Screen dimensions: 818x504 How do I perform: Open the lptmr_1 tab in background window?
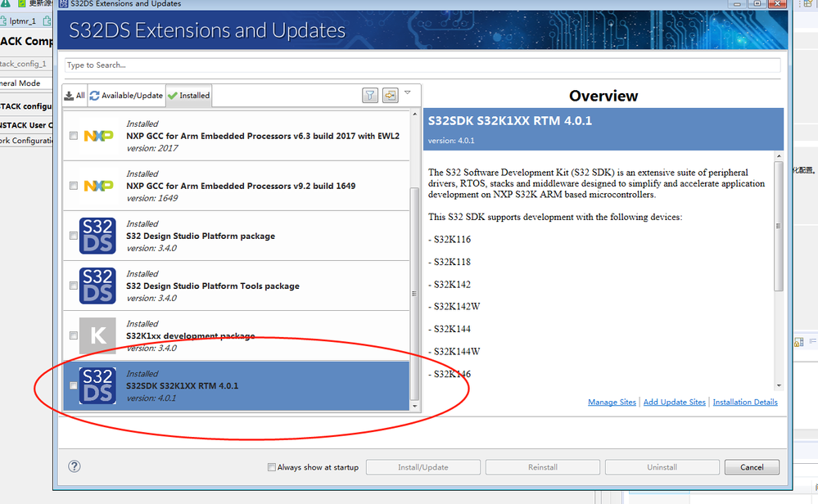pyautogui.click(x=22, y=20)
